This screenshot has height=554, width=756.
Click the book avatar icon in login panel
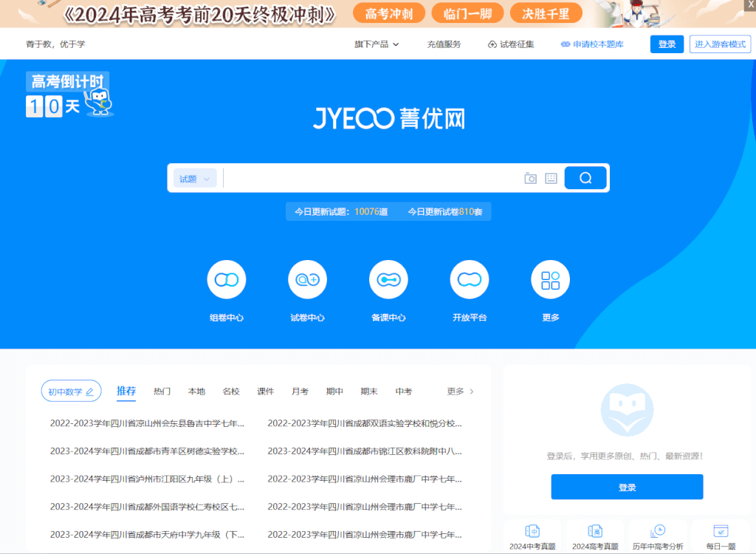pos(627,410)
